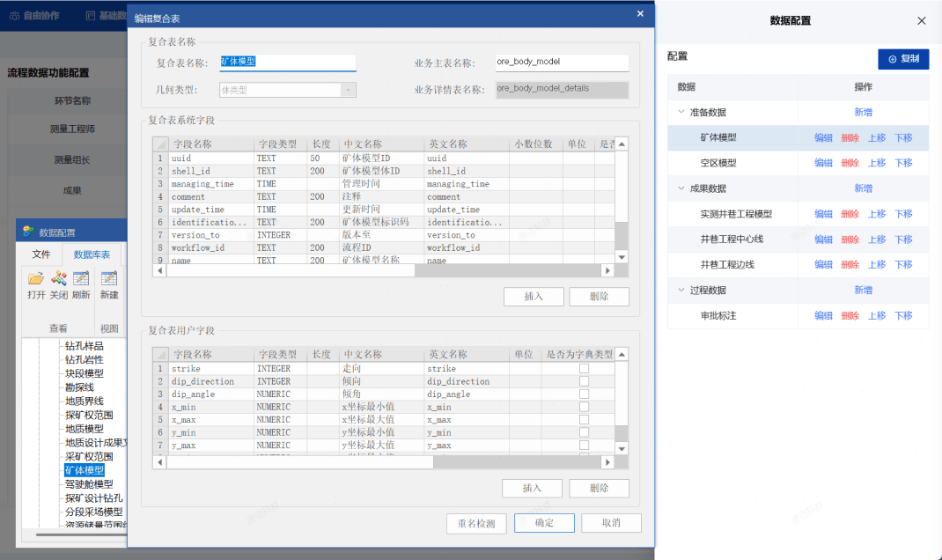The image size is (942, 560).
Task: Click 删除 under the system-fields table
Action: pyautogui.click(x=599, y=296)
